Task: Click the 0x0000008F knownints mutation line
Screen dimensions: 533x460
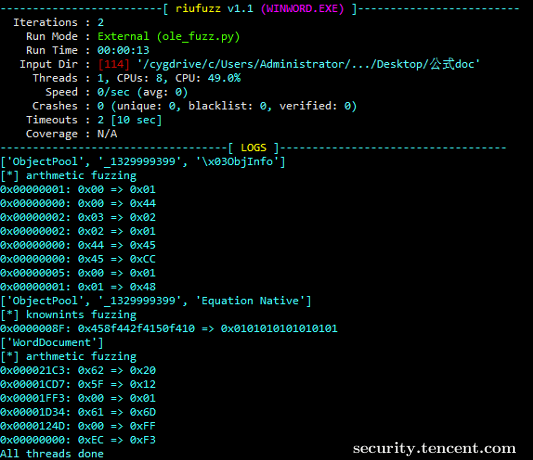Action: click(169, 329)
